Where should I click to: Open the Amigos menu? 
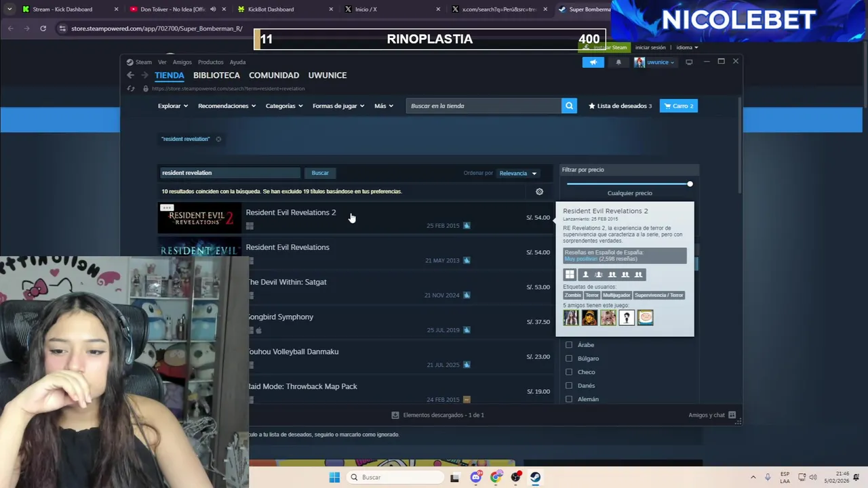click(182, 62)
